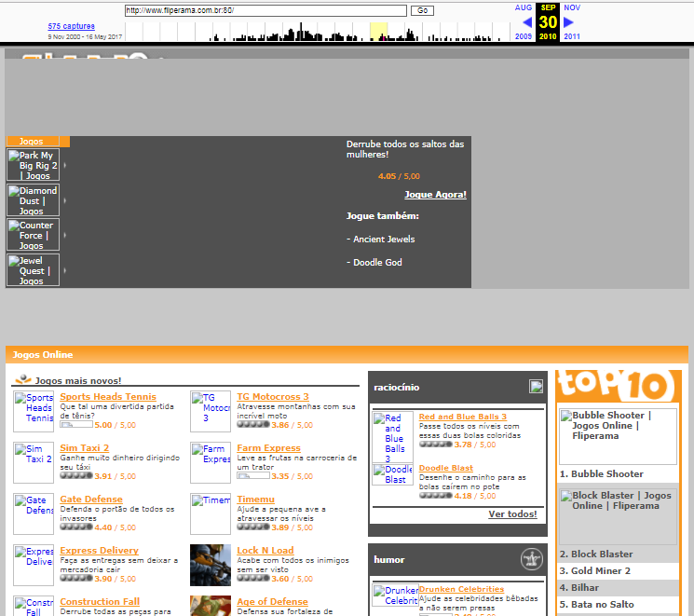This screenshot has height=616, width=694.
Task: Select the AUG month link
Action: 524,7
